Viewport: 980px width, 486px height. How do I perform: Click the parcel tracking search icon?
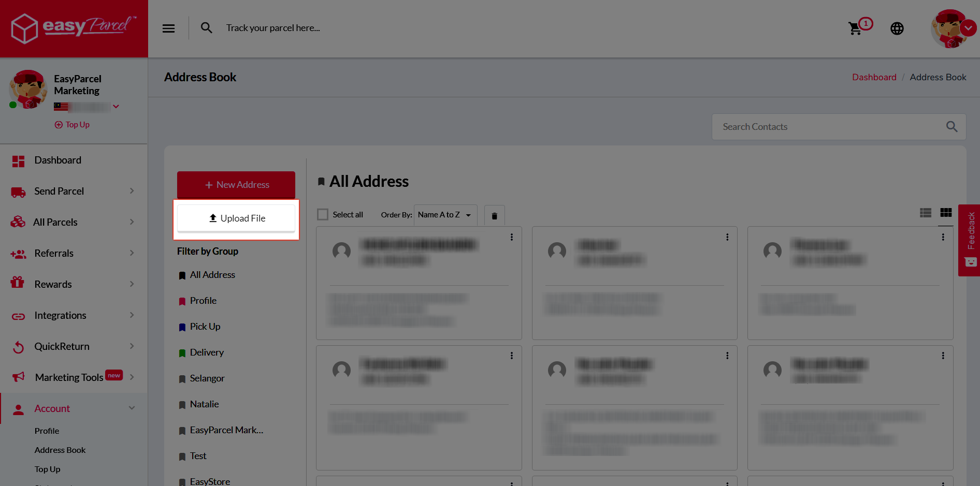tap(206, 28)
